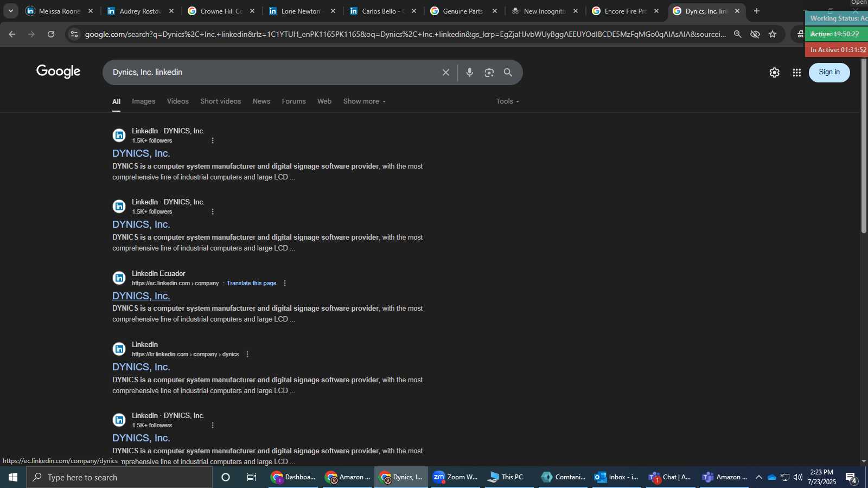Open Google Lens image search icon
The height and width of the screenshot is (488, 868).
pyautogui.click(x=489, y=72)
